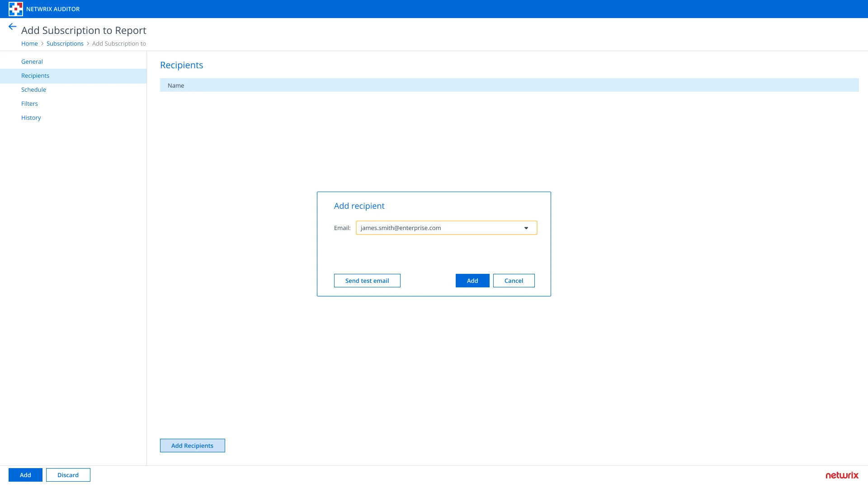This screenshot has height=488, width=868.
Task: Select the Recipients section
Action: coord(73,75)
